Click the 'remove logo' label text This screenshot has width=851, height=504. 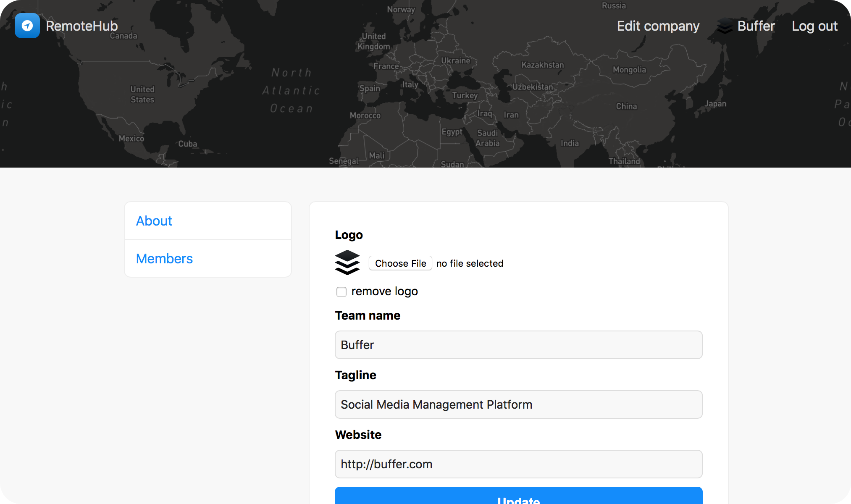(x=384, y=291)
